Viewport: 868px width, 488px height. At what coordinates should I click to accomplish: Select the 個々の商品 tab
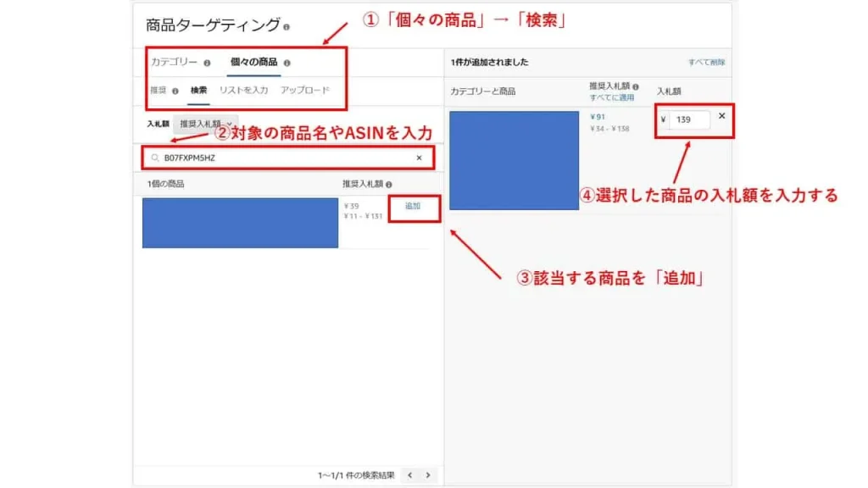tap(253, 62)
